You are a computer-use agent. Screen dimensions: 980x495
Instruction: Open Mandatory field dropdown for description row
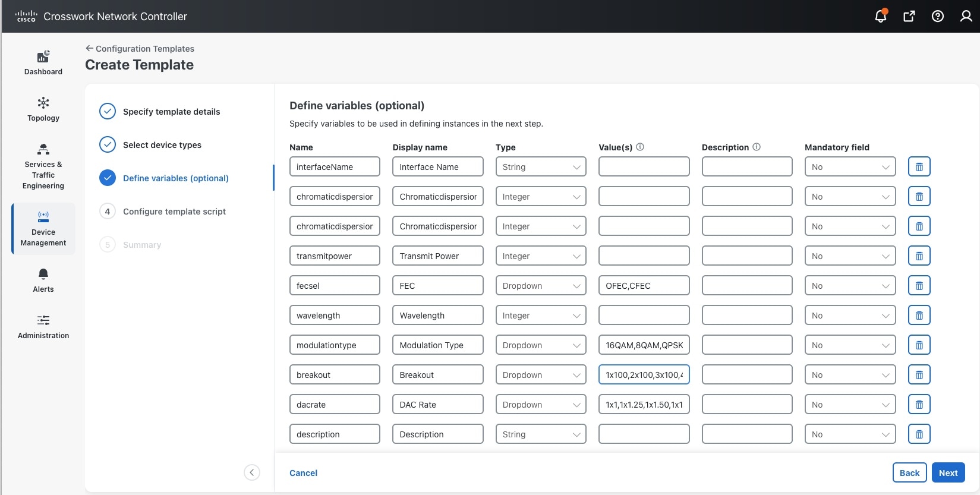[x=850, y=434]
